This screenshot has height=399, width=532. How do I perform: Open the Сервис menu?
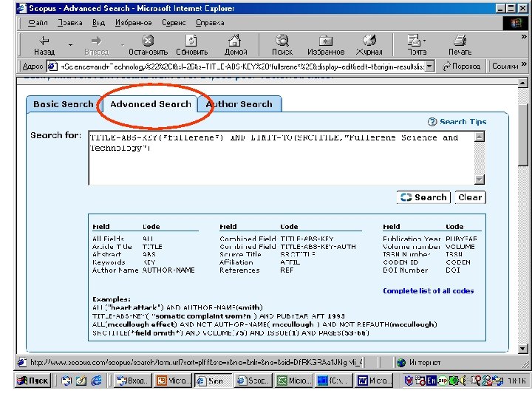[x=174, y=23]
